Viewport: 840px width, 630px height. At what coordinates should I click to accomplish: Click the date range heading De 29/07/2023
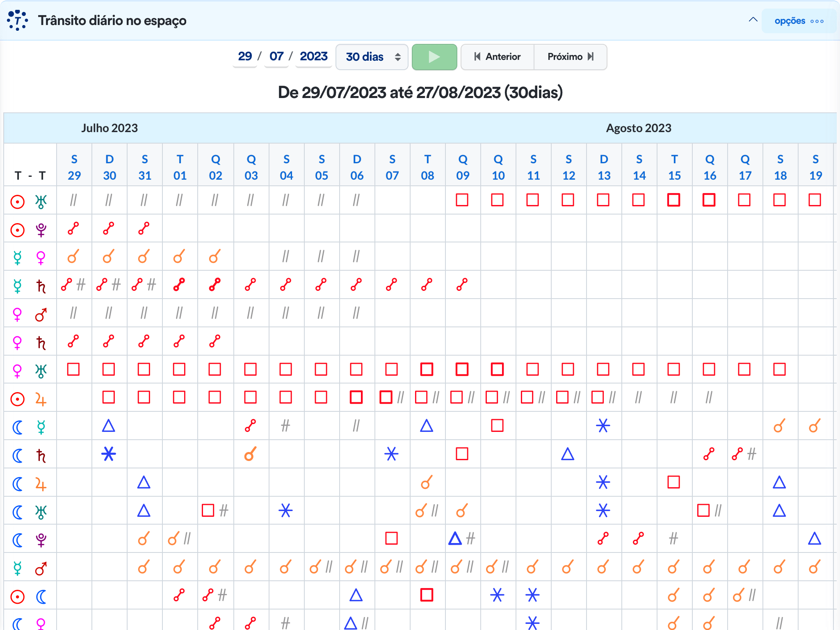click(x=420, y=92)
